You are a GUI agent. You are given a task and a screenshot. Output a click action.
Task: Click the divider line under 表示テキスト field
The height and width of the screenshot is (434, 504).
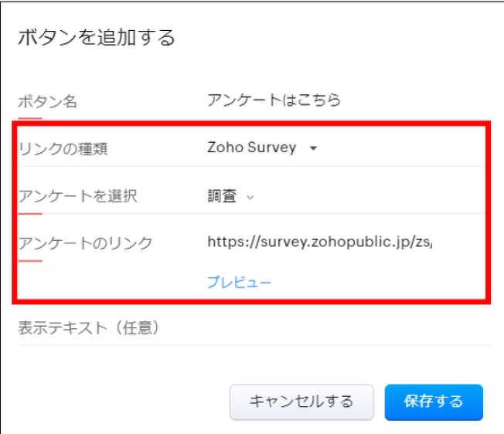254,345
